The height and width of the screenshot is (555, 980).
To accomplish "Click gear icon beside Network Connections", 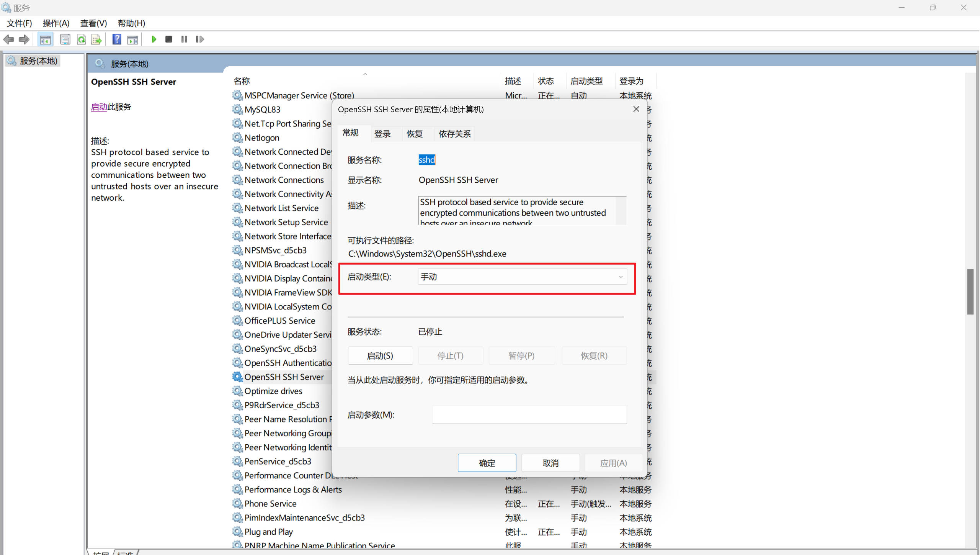I will click(238, 180).
